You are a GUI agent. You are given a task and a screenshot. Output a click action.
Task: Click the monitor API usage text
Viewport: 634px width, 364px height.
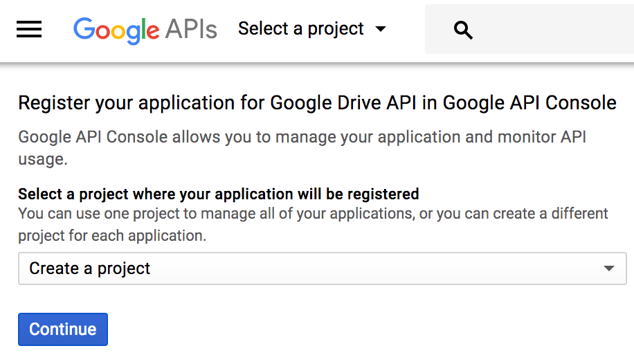[x=526, y=137]
